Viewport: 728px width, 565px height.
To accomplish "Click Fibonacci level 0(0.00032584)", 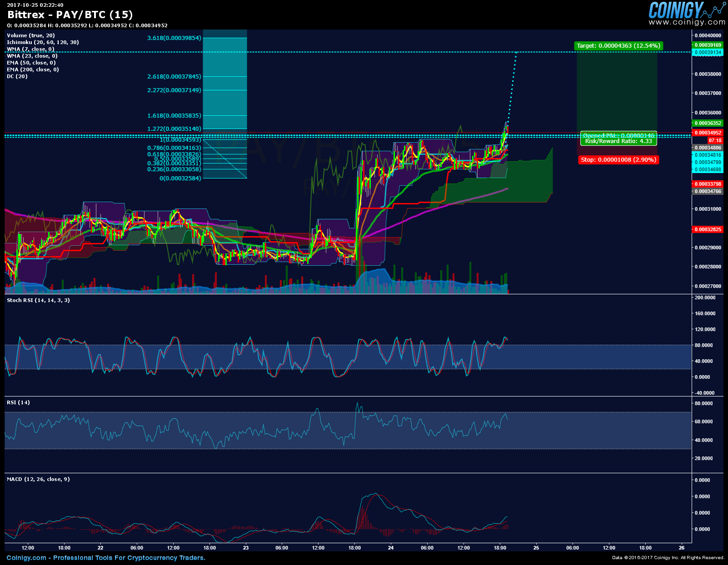I will pyautogui.click(x=180, y=178).
